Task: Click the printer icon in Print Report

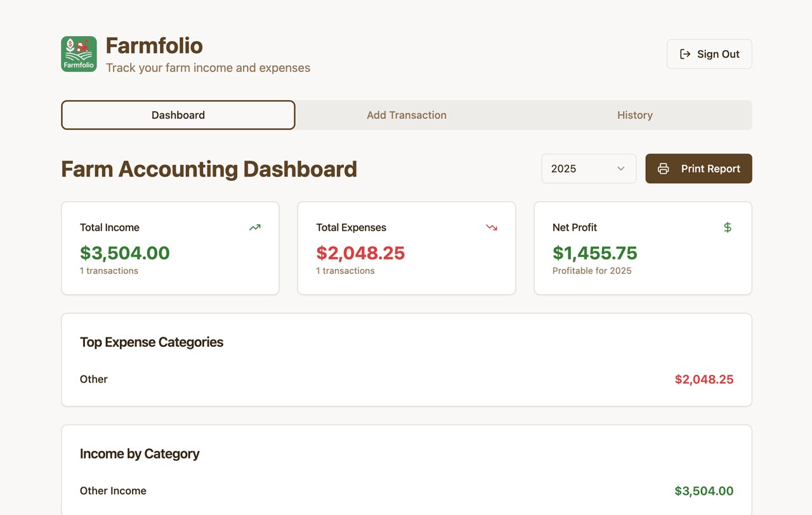Action: 664,169
